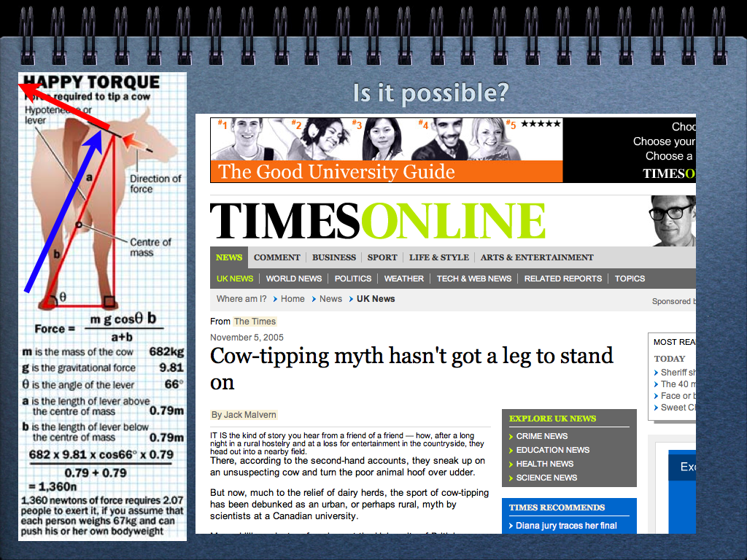The height and width of the screenshot is (560, 747).
Task: Go to the SPORT section
Action: pos(382,257)
